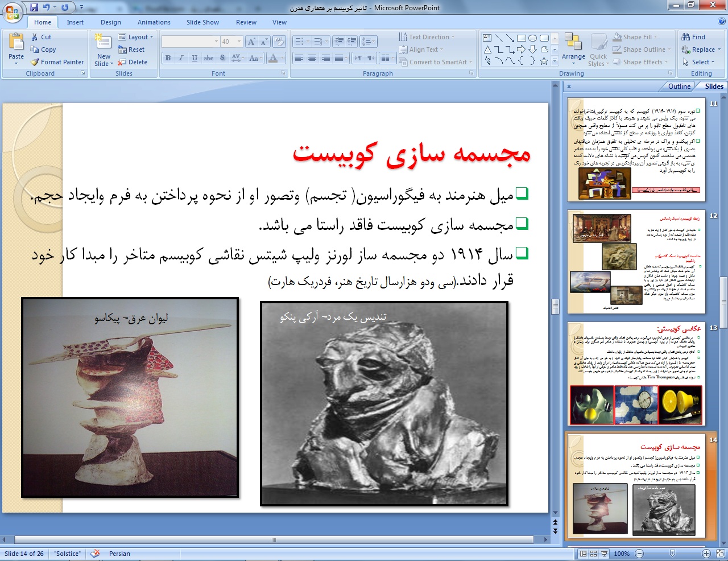Open the Shape Fill dropdown
The width and height of the screenshot is (728, 561).
(x=642, y=37)
